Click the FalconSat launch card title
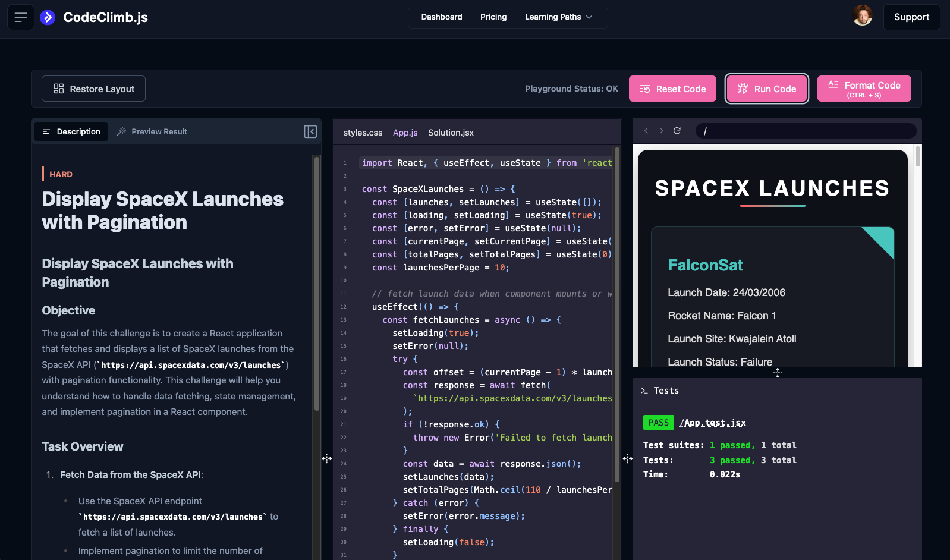Viewport: 950px width, 560px height. tap(705, 265)
